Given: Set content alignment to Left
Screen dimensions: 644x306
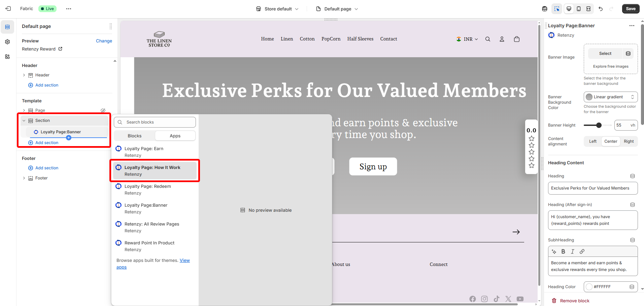Looking at the screenshot, I should click(592, 141).
